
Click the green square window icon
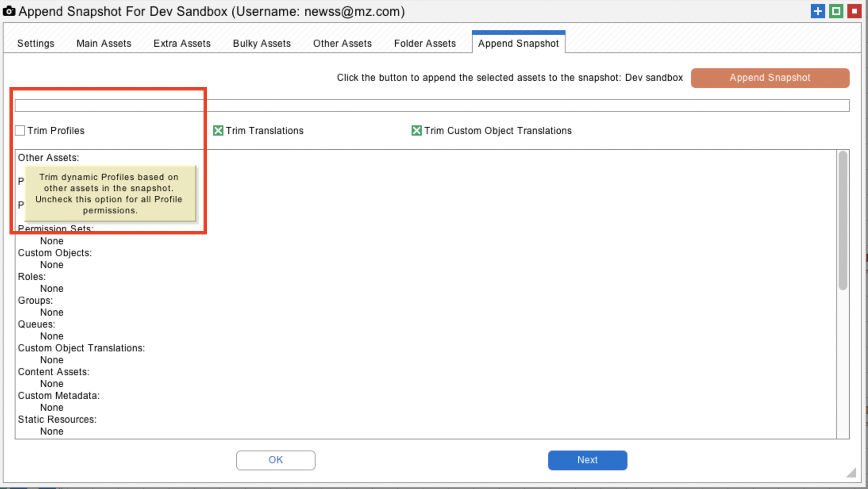pyautogui.click(x=836, y=11)
